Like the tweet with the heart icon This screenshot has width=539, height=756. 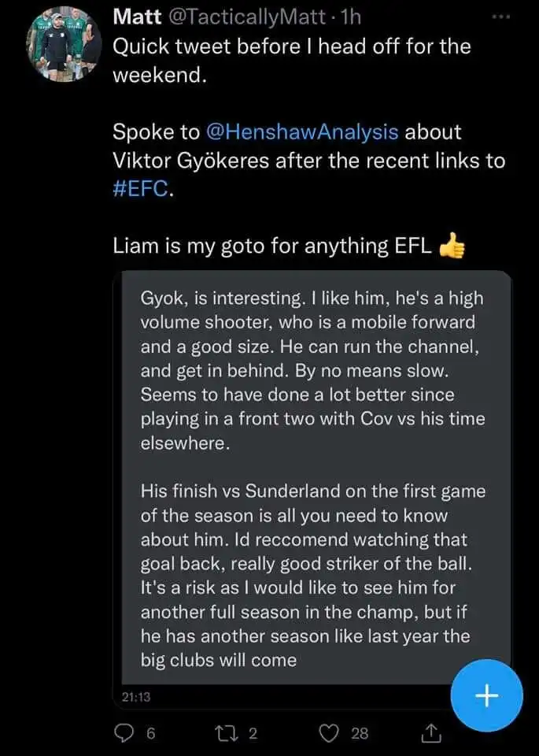329,733
